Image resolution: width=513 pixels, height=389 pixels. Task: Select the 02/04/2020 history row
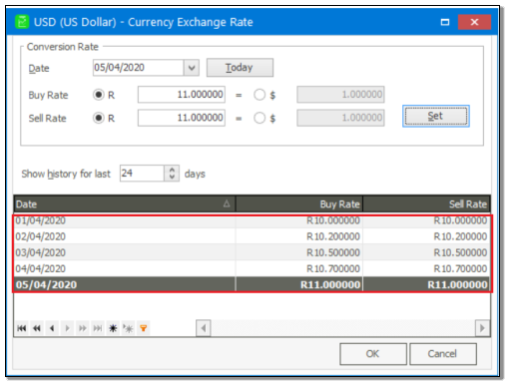252,237
